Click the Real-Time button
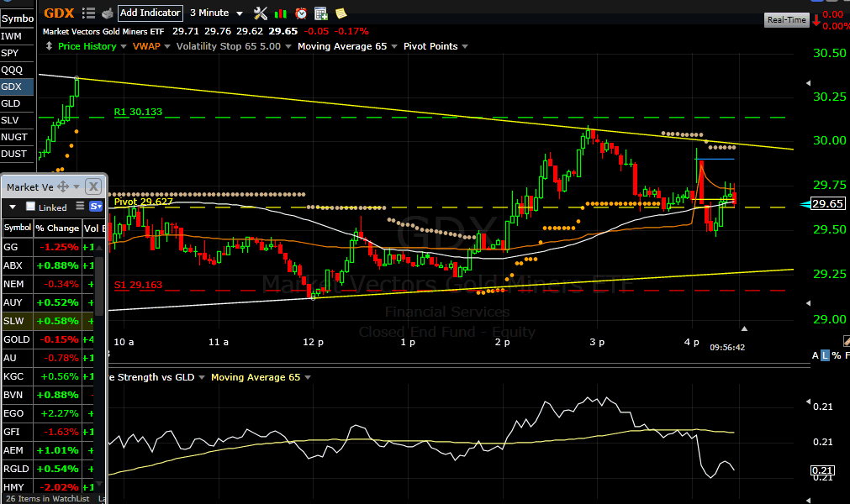The height and width of the screenshot is (504, 850). 787,20
